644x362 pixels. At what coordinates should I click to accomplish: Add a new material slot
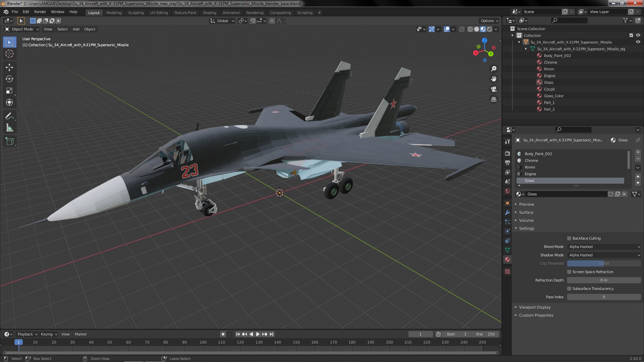click(638, 152)
